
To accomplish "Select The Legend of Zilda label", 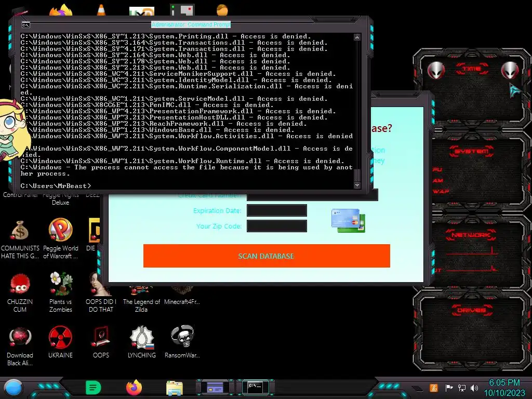I will (x=141, y=305).
